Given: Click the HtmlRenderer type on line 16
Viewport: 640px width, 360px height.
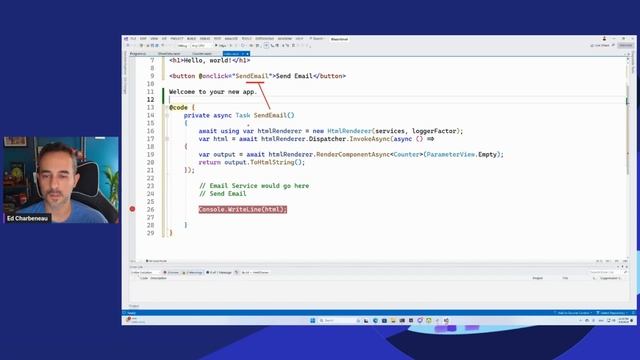Looking at the screenshot, I should coord(349,131).
